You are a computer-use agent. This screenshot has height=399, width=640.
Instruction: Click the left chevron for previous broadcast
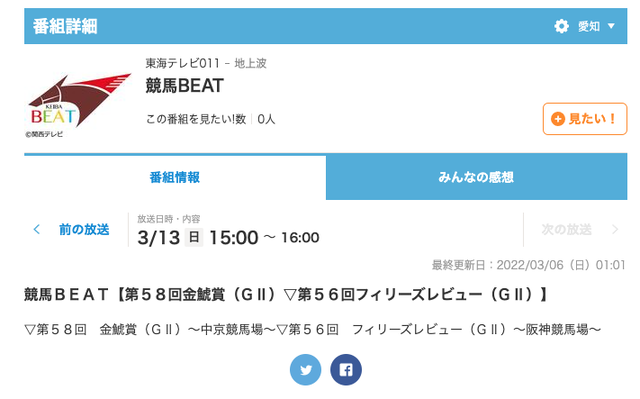tap(37, 229)
